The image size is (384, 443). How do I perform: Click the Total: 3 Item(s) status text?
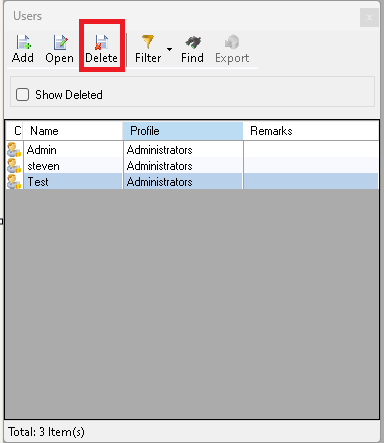[x=46, y=432]
